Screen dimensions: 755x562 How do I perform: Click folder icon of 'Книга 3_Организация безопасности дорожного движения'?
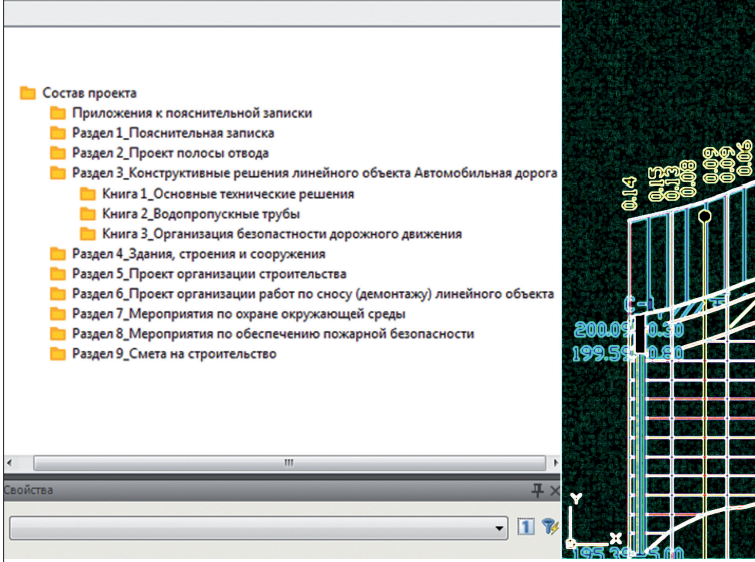pyautogui.click(x=88, y=234)
